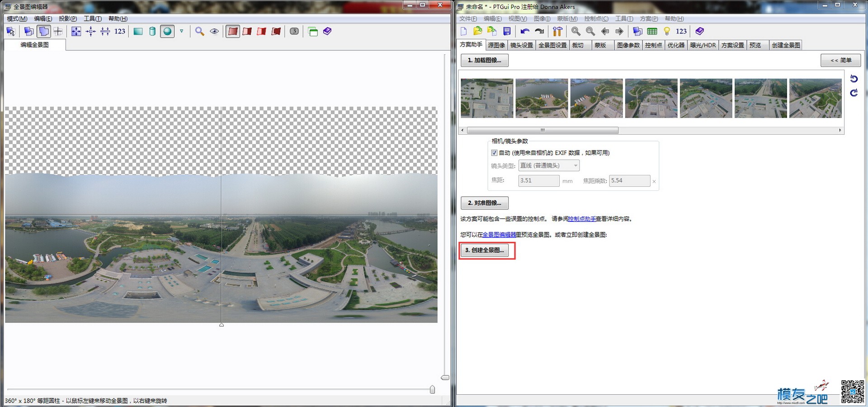Switch to the 曝光/HDR tab

click(x=703, y=45)
